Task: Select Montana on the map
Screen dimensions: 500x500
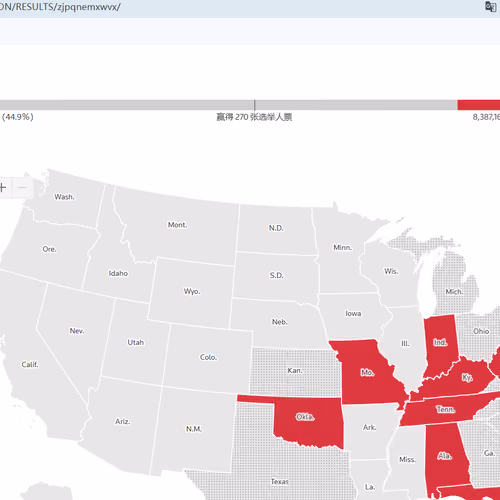Action: tap(177, 225)
